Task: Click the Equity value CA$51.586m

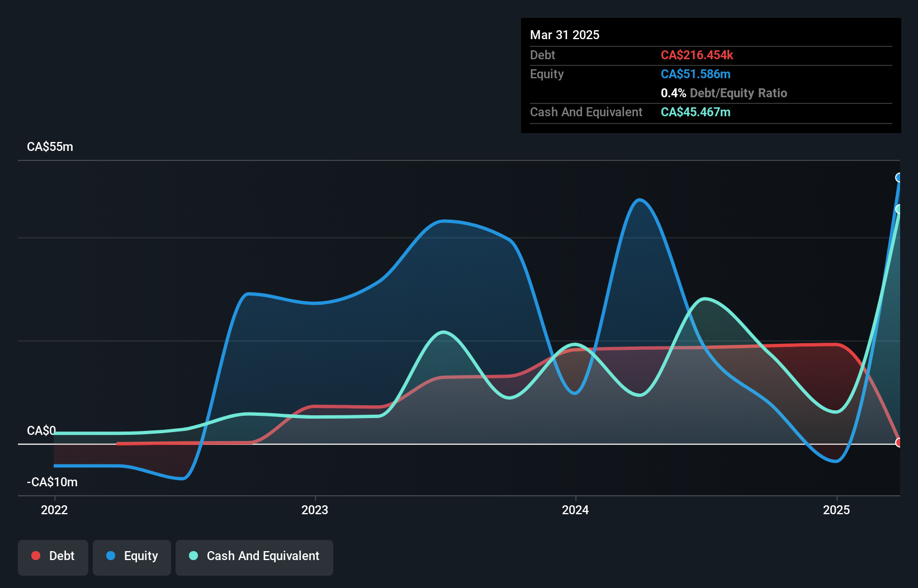Action: [695, 74]
